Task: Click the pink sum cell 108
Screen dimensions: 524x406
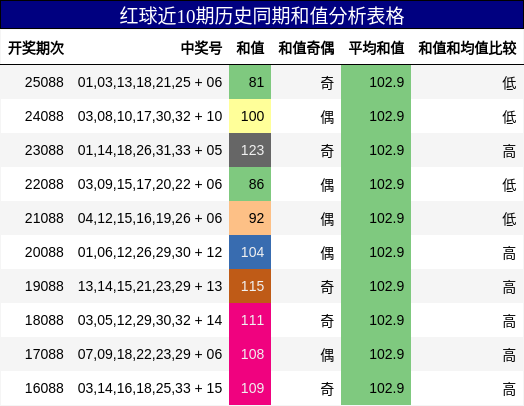Action: pyautogui.click(x=250, y=354)
